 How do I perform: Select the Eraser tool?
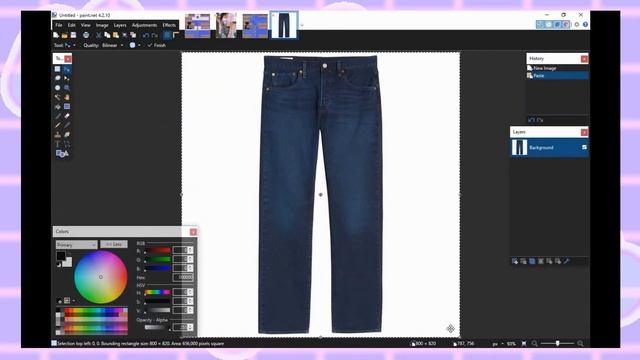(67, 116)
